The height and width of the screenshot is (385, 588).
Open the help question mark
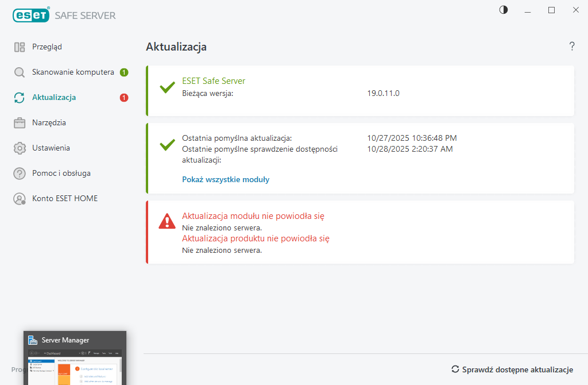(572, 47)
